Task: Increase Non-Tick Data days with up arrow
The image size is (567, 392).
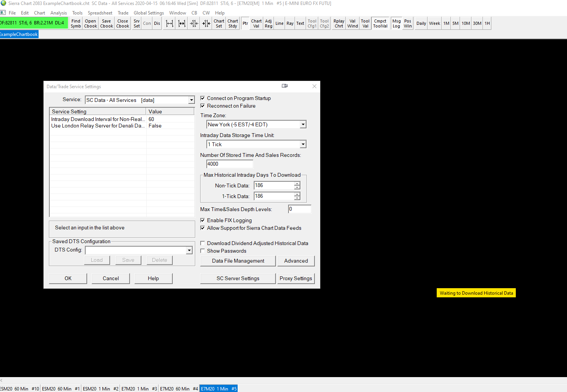Action: coord(297,184)
